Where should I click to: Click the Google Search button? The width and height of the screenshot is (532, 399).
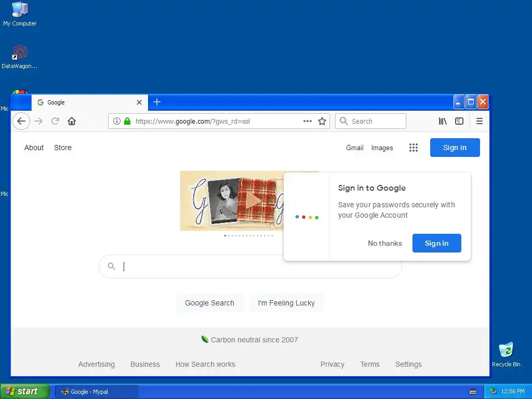tap(210, 303)
